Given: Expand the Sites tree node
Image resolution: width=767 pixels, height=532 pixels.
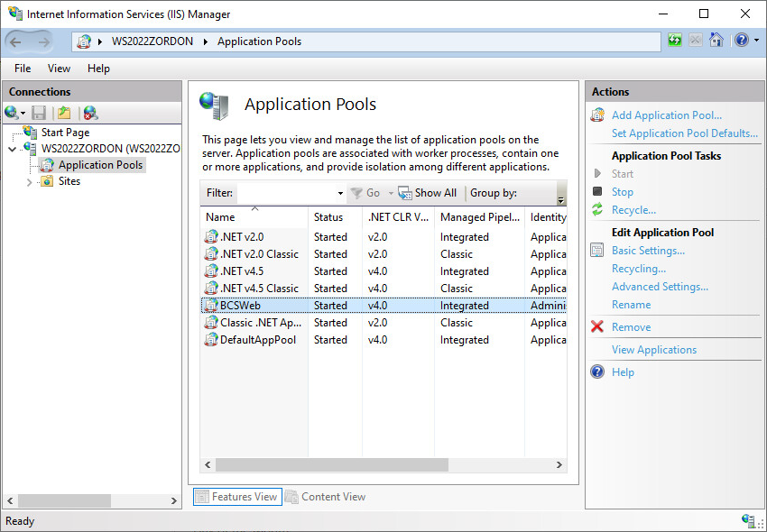Looking at the screenshot, I should [x=30, y=181].
